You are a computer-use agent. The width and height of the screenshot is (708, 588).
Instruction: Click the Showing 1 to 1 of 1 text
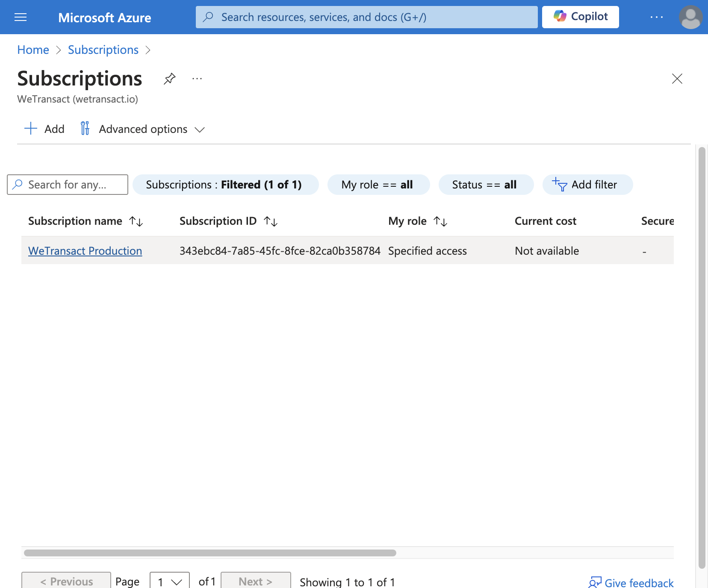347,582
